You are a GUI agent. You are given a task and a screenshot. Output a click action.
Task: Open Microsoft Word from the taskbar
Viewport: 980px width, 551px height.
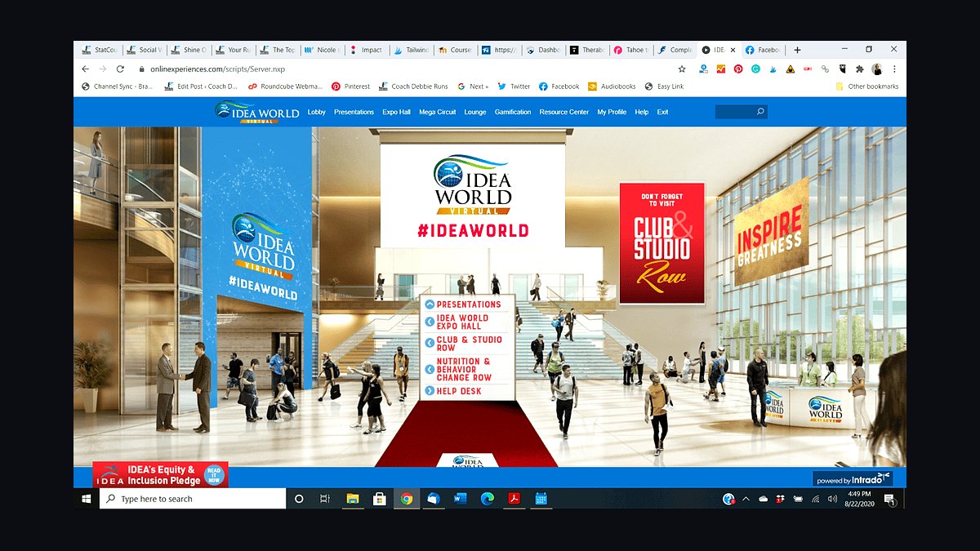coord(460,499)
